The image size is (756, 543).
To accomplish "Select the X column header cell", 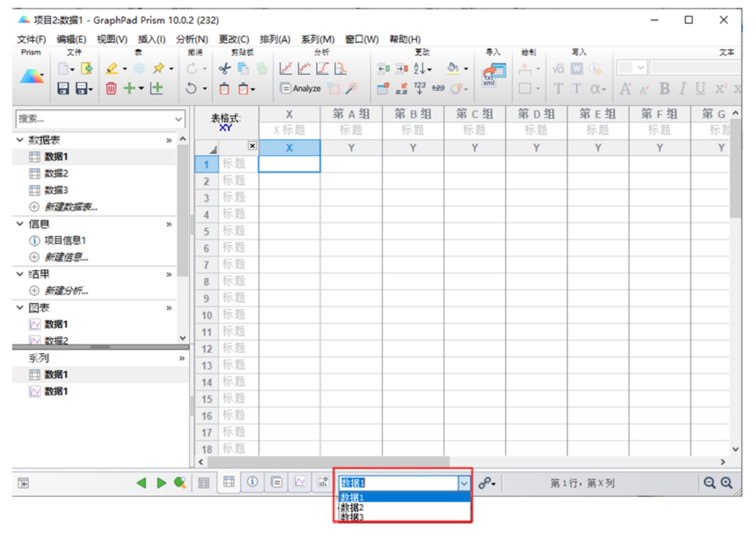I will tap(289, 148).
